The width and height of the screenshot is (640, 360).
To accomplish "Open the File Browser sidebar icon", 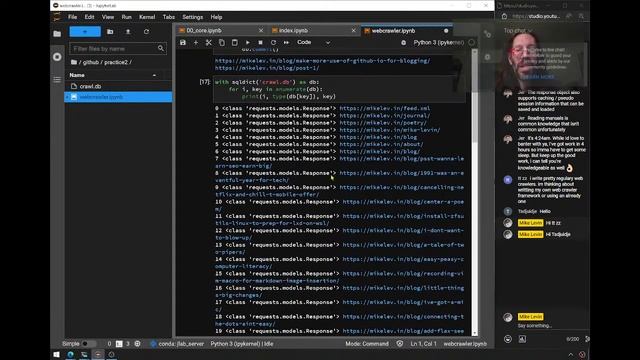I will pos(57,34).
